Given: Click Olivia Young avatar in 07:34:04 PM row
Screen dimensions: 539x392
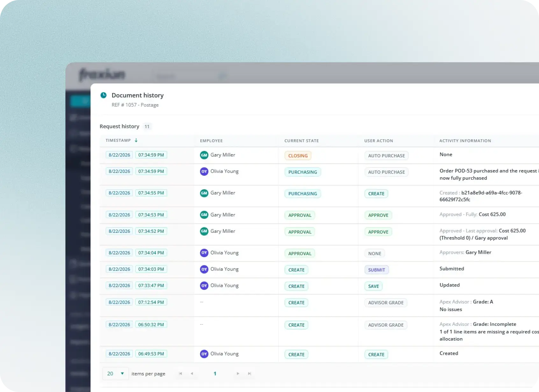Looking at the screenshot, I should point(204,253).
